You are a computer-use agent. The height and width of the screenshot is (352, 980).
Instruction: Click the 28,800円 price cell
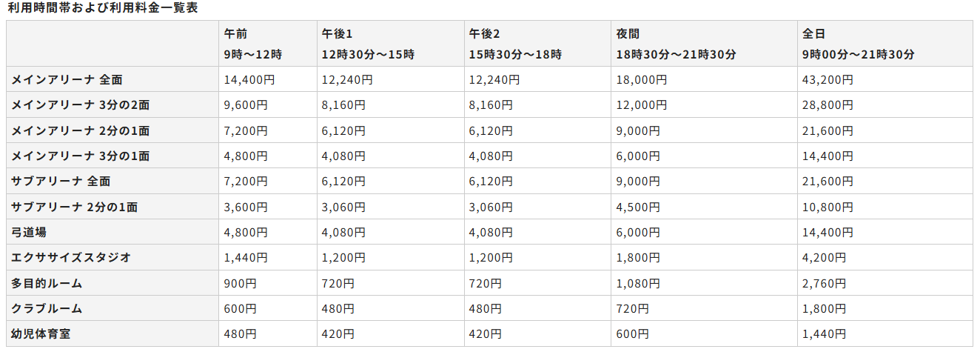(828, 105)
